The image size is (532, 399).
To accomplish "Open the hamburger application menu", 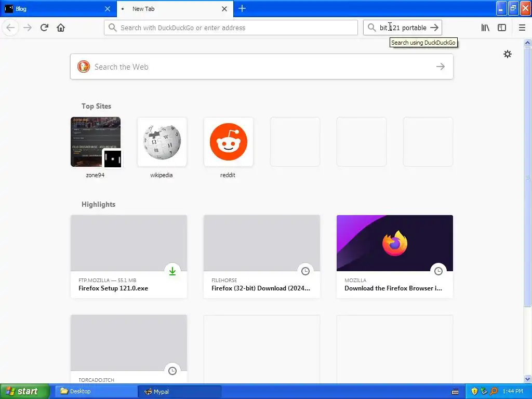I will (522, 28).
